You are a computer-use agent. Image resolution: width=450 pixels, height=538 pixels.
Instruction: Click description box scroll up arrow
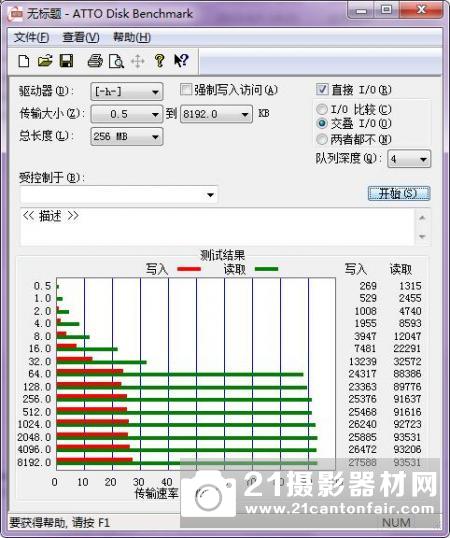point(422,218)
